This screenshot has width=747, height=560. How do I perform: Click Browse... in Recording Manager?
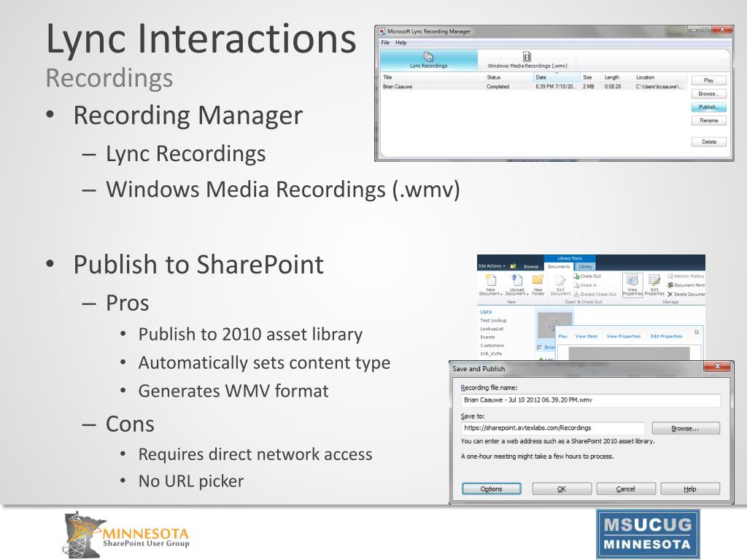[709, 94]
